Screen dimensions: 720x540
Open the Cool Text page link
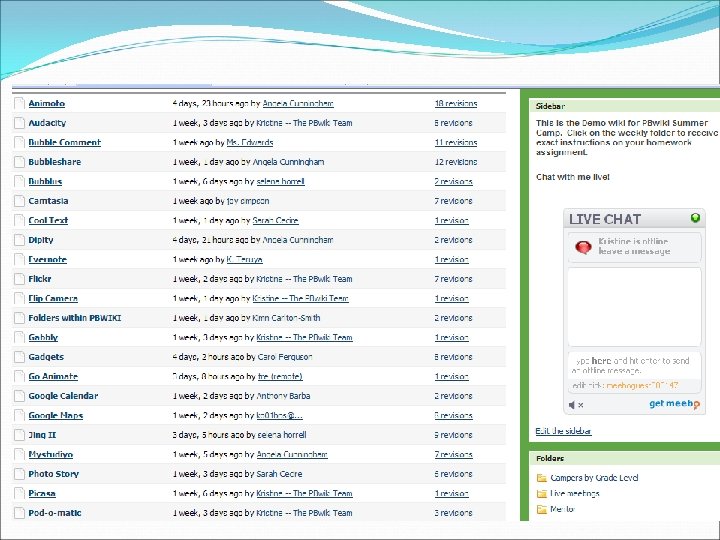48,221
